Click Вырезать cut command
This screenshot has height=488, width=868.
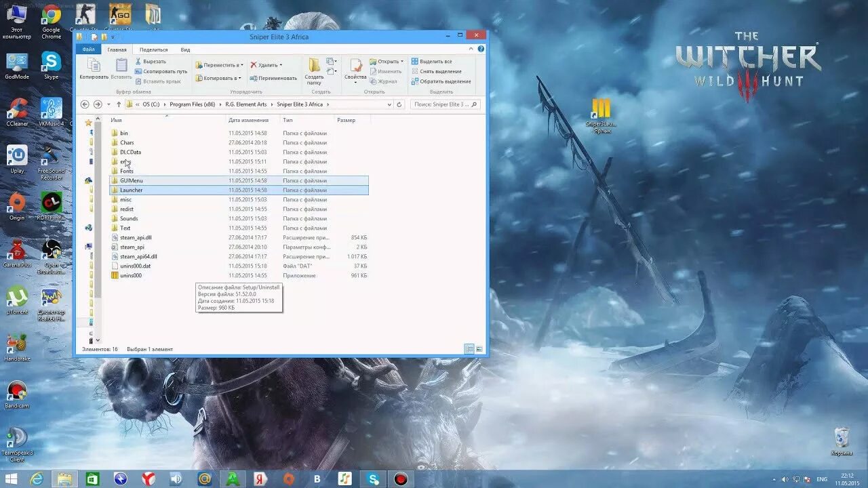150,62
